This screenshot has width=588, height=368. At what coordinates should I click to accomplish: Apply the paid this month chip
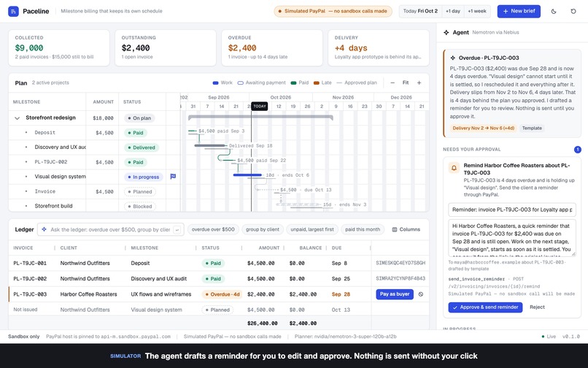click(x=363, y=229)
